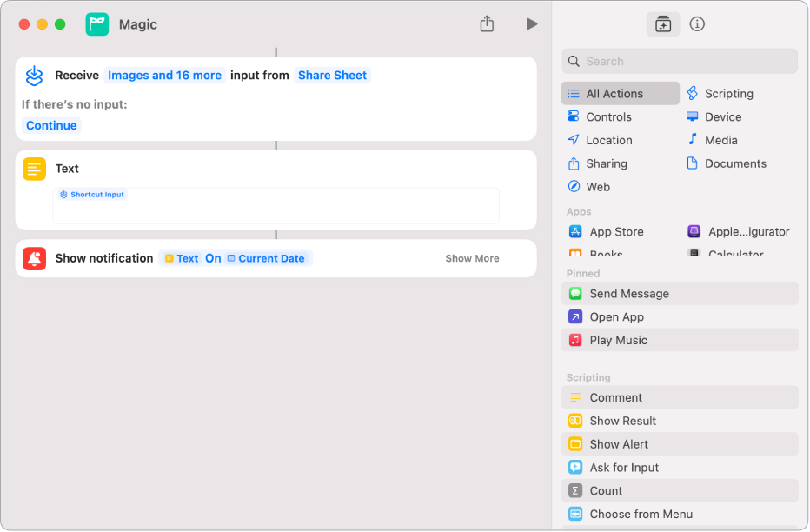The height and width of the screenshot is (532, 810).
Task: Click the yellow Text action icon
Action: (x=34, y=169)
